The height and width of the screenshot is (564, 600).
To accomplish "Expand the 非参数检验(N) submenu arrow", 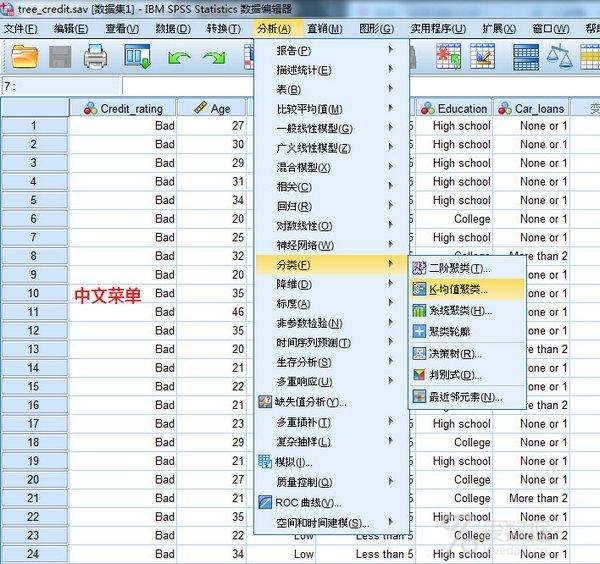I will coord(391,322).
